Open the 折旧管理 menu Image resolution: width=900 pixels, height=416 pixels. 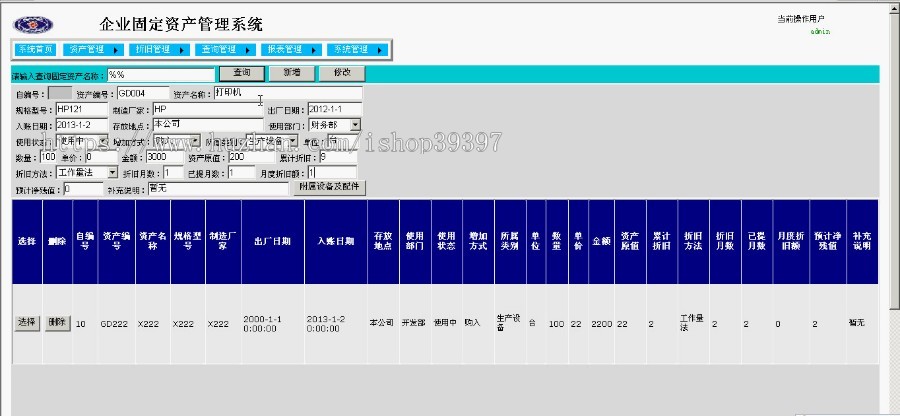159,50
